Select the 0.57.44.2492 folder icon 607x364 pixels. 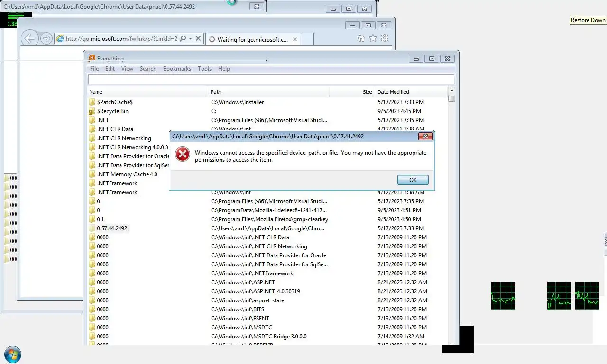click(92, 228)
